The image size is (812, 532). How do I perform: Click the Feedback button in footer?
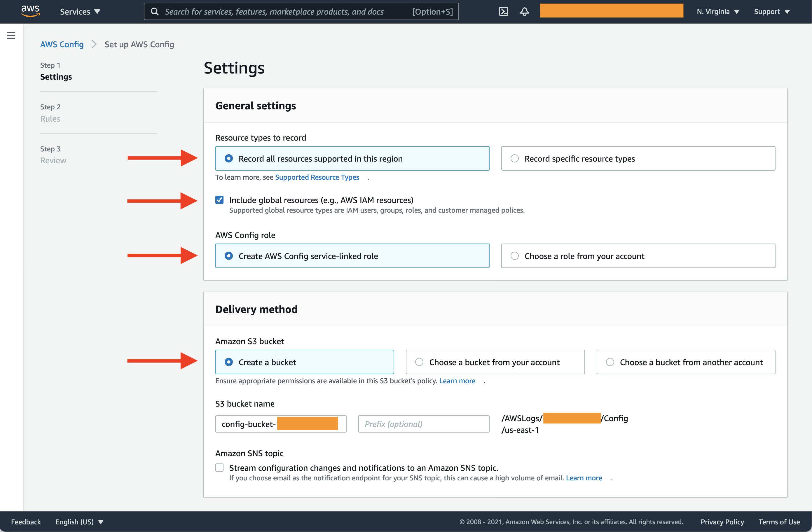[x=26, y=522]
